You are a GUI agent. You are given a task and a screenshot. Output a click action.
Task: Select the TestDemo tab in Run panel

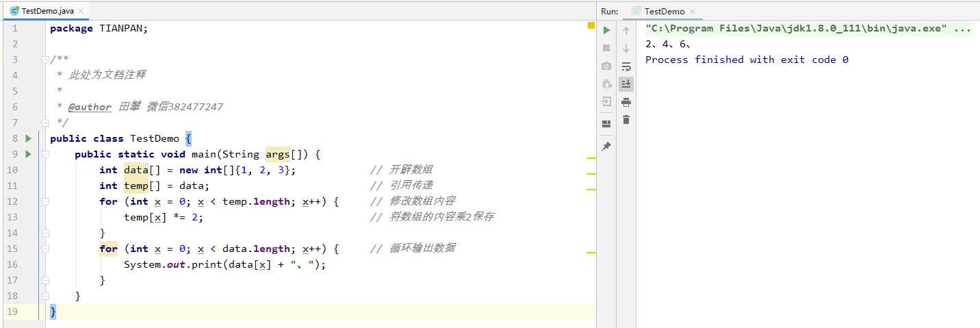[664, 11]
